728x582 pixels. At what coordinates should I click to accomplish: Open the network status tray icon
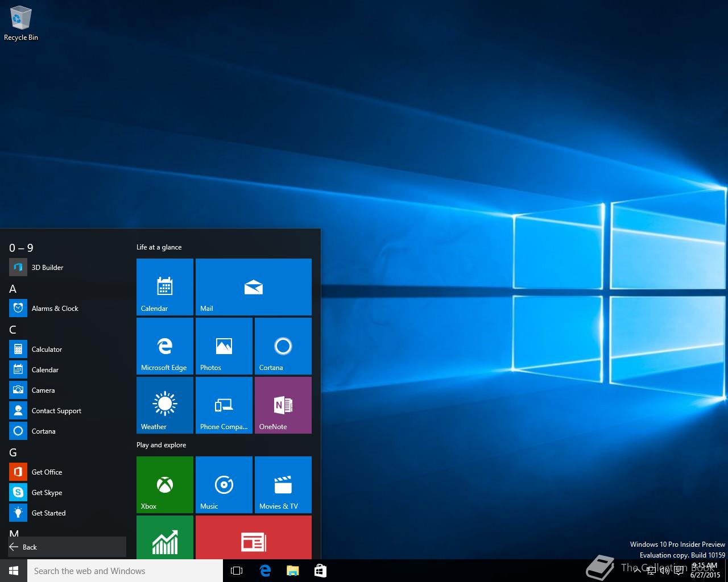[x=651, y=571]
